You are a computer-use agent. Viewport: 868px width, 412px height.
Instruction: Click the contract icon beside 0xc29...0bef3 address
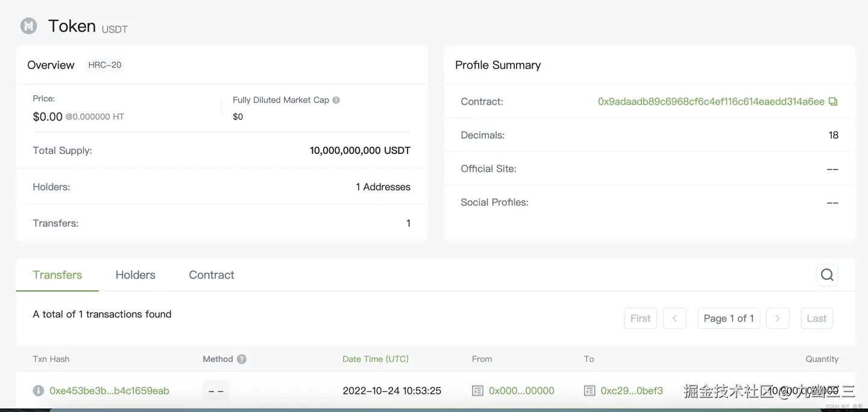[x=590, y=391]
